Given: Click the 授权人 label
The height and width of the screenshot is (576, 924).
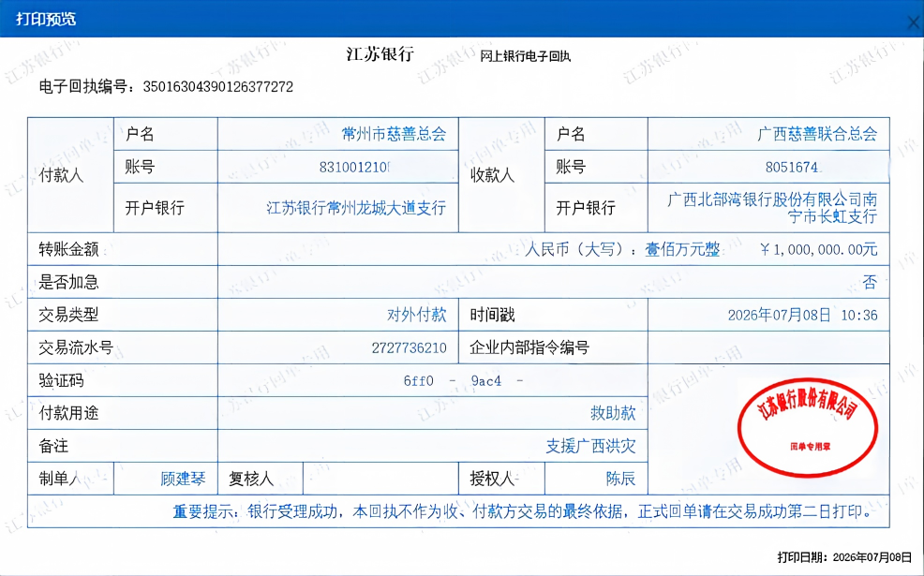Looking at the screenshot, I should coord(492,479).
